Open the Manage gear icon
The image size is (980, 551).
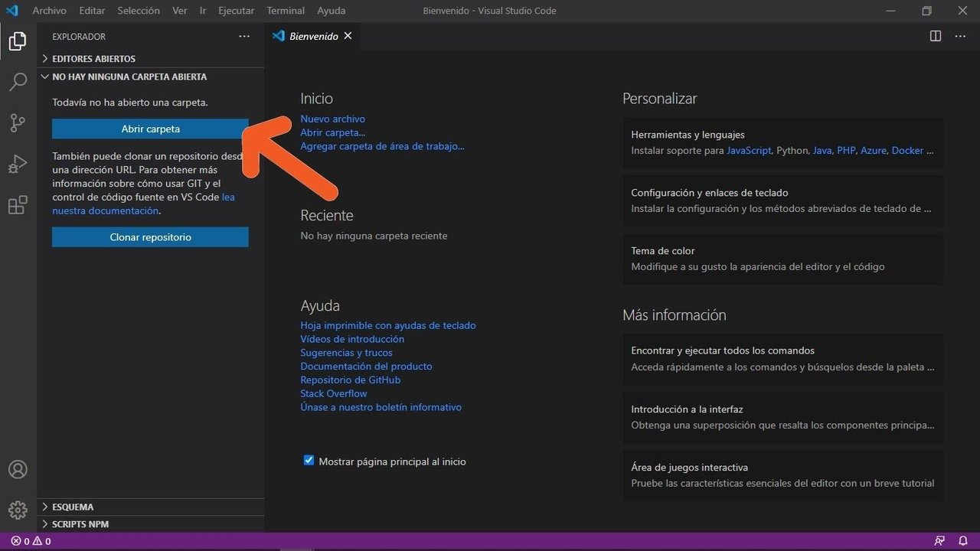[17, 510]
